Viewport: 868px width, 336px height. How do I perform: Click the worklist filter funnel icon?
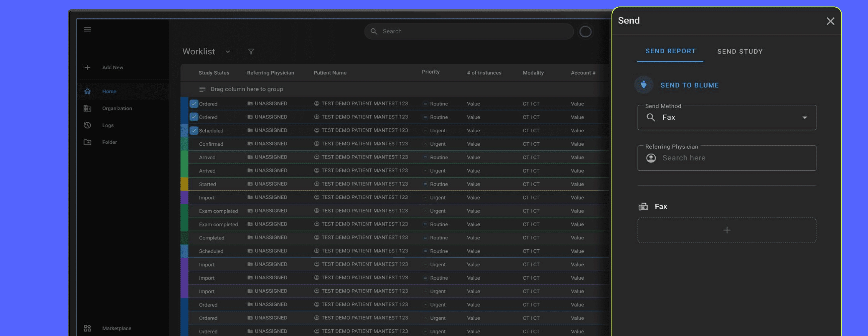(x=251, y=52)
